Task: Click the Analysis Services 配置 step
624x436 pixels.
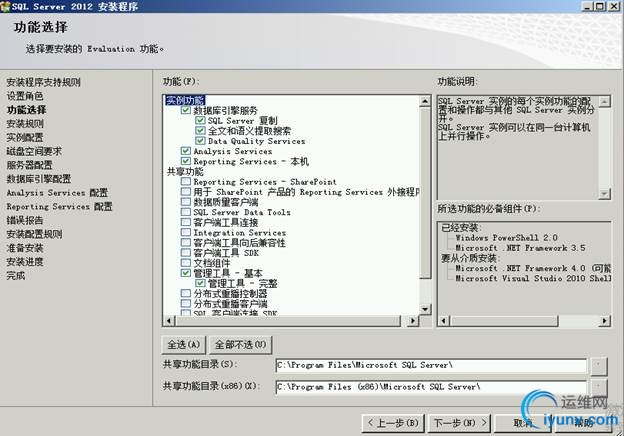Action: pyautogui.click(x=57, y=193)
